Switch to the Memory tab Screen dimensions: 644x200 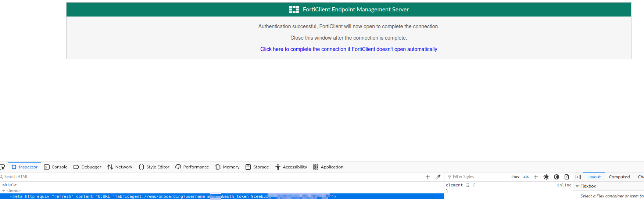coord(227,167)
